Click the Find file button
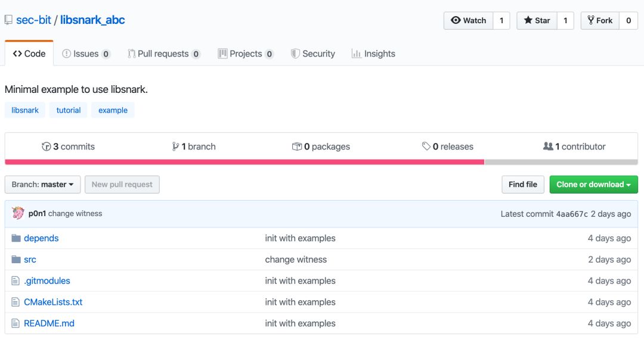Viewport: 644px width, 340px height. (523, 185)
